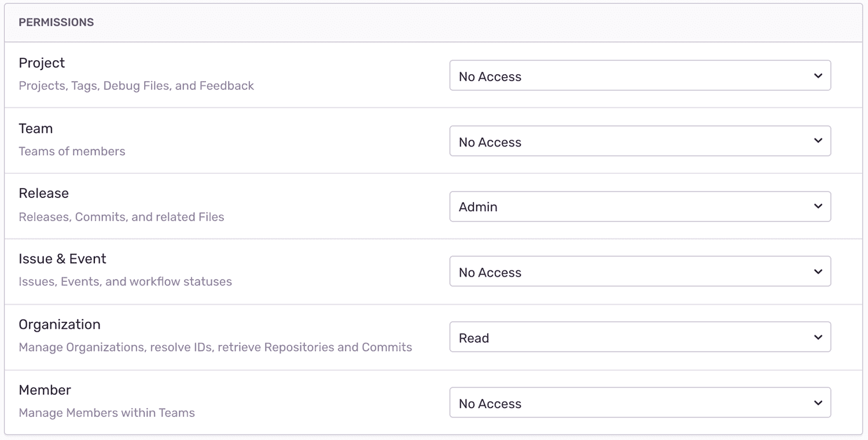Click the PERMISSIONS section header
868x440 pixels.
56,23
